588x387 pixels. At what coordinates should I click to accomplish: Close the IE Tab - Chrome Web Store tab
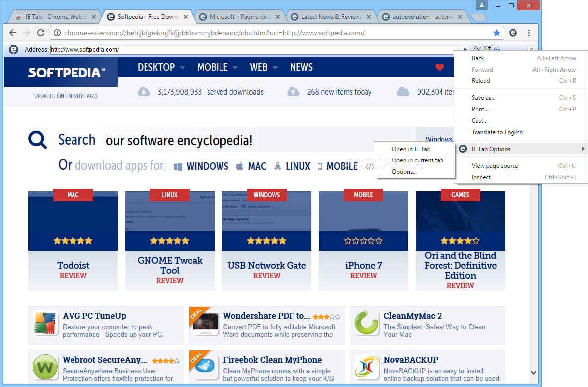click(x=94, y=17)
